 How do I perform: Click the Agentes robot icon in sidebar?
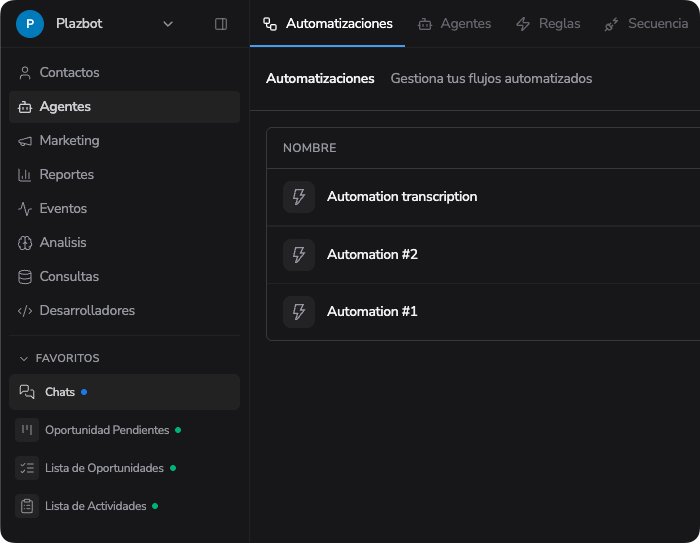25,107
